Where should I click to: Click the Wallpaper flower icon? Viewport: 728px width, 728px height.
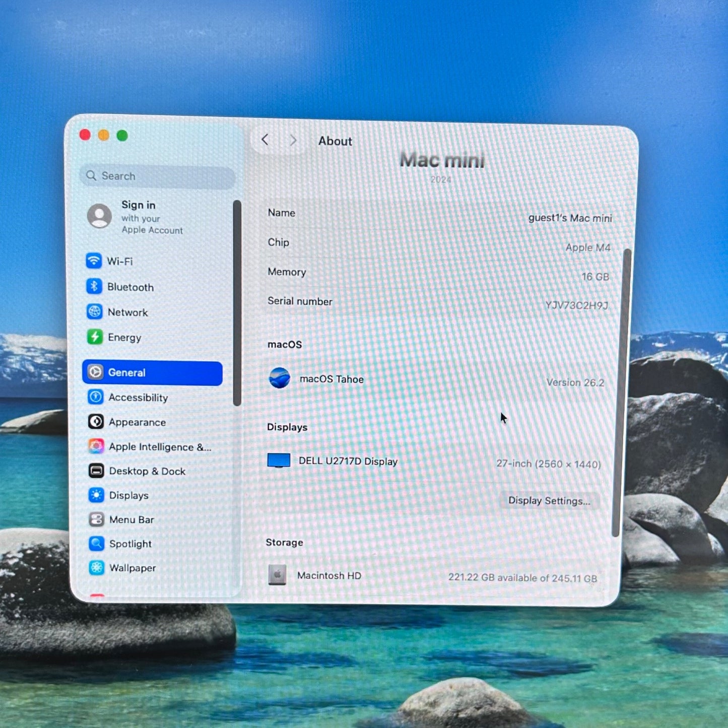[x=97, y=568]
